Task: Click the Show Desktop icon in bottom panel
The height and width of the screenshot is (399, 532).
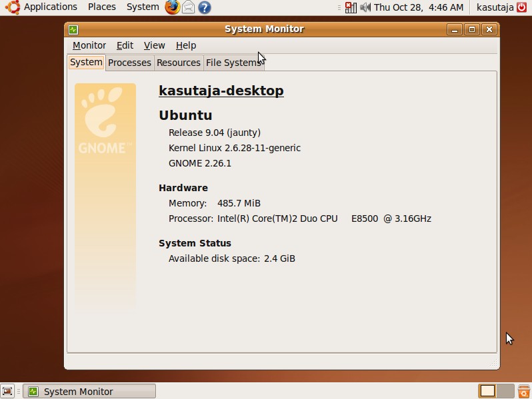Action: (7, 391)
